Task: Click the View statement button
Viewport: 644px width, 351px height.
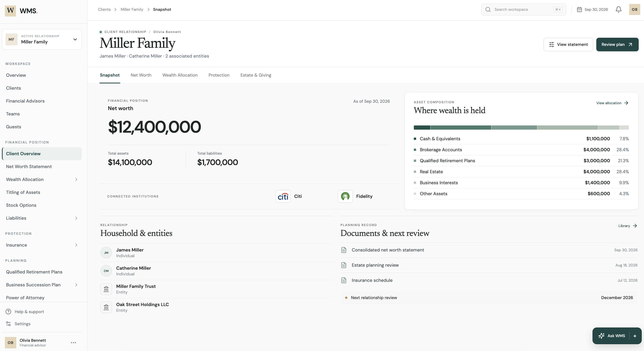Action: (568, 45)
